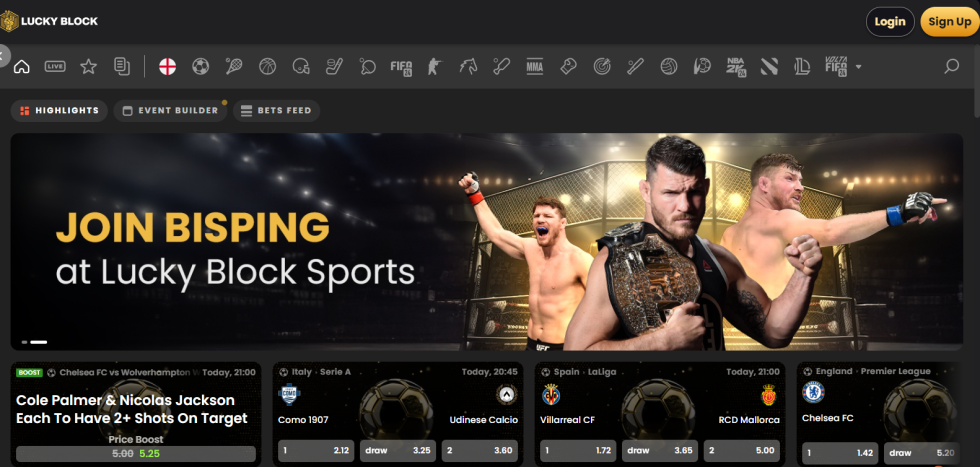Open the MMA sport category
Image resolution: width=980 pixels, height=467 pixels.
(534, 67)
